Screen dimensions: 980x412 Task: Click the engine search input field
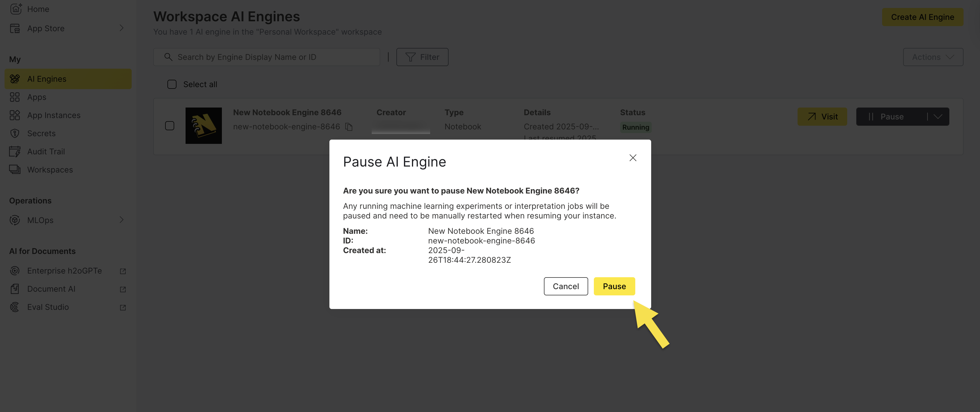pyautogui.click(x=266, y=57)
